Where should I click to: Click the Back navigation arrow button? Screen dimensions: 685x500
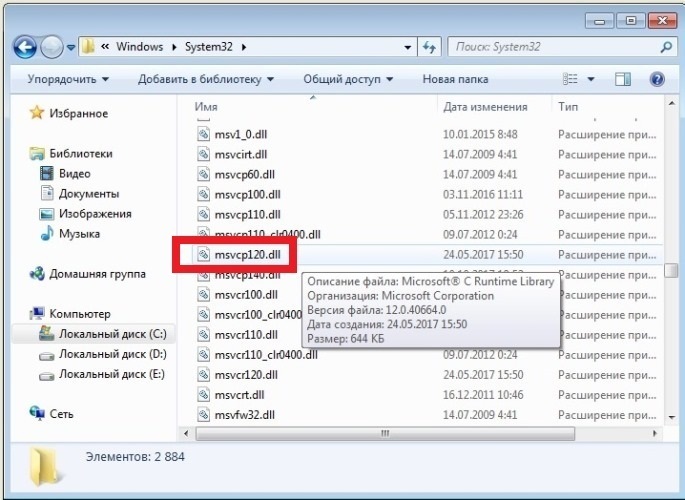pos(26,46)
